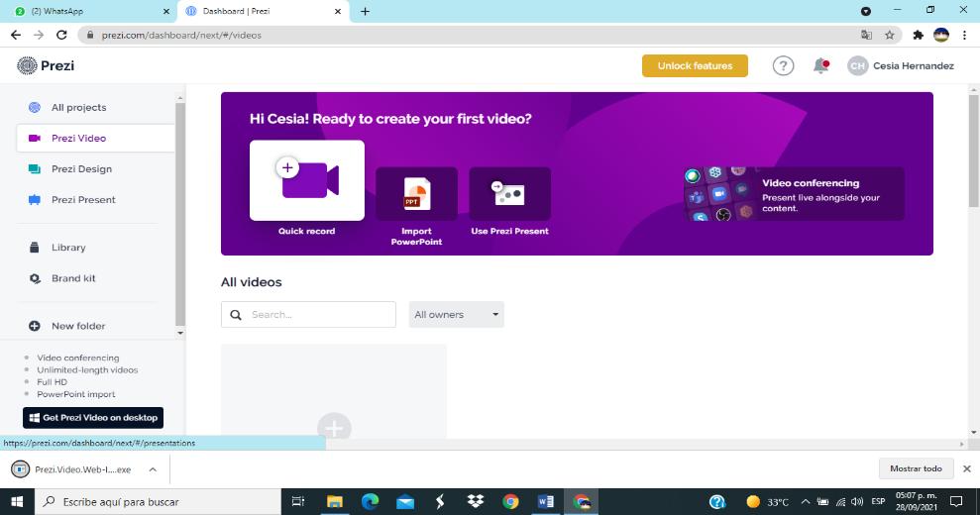Select All projects in sidebar
The height and width of the screenshot is (515, 980).
click(78, 108)
